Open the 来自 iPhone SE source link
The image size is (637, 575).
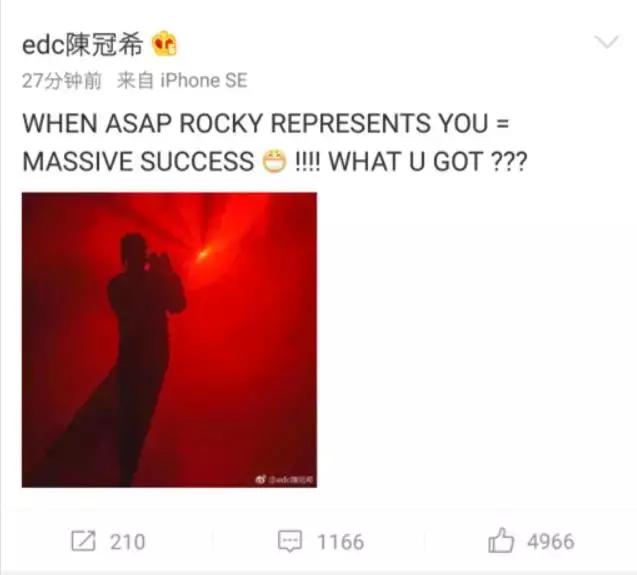pos(182,80)
